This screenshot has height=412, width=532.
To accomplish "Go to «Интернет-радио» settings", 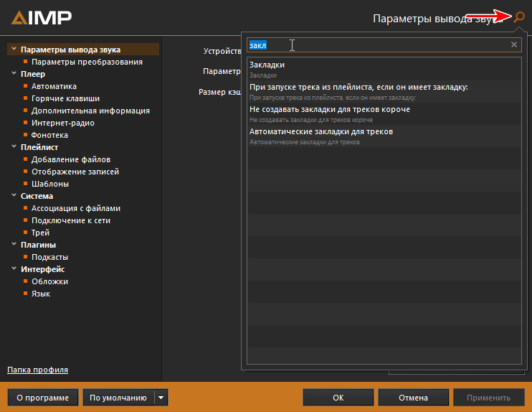I will click(x=63, y=123).
